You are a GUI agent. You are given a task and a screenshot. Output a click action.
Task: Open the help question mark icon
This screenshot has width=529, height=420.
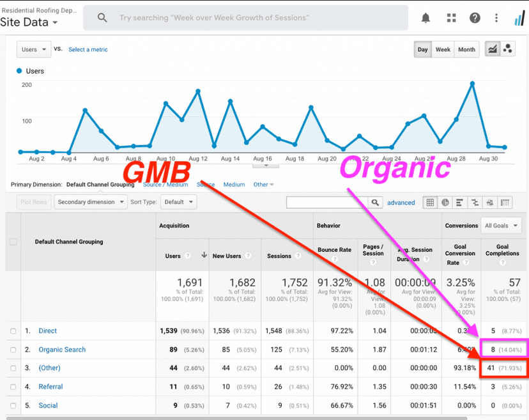[475, 18]
